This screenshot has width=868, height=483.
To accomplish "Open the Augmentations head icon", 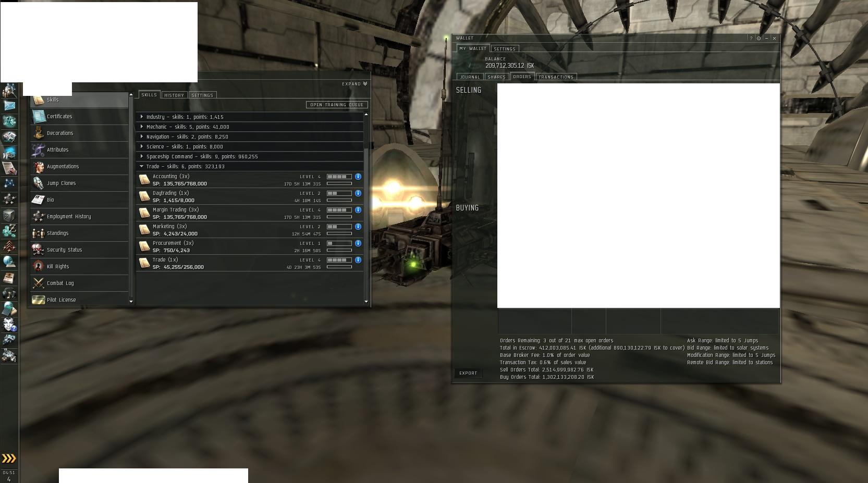I will [x=39, y=167].
